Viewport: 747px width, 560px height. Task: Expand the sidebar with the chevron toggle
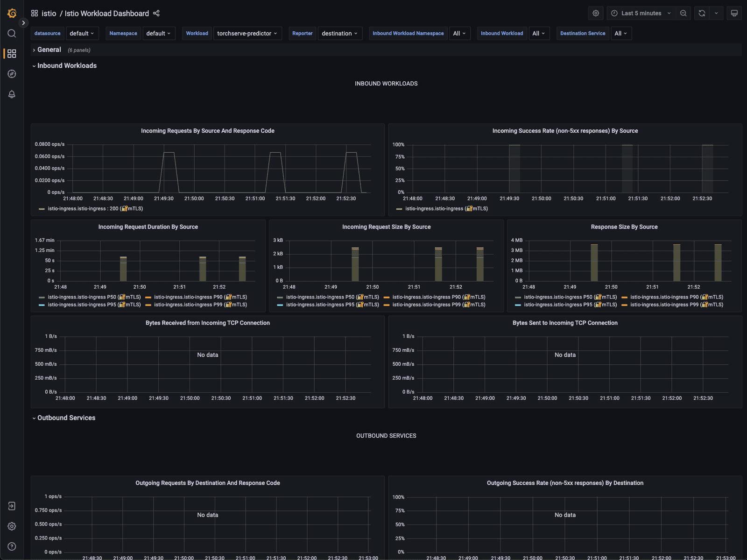[23, 23]
